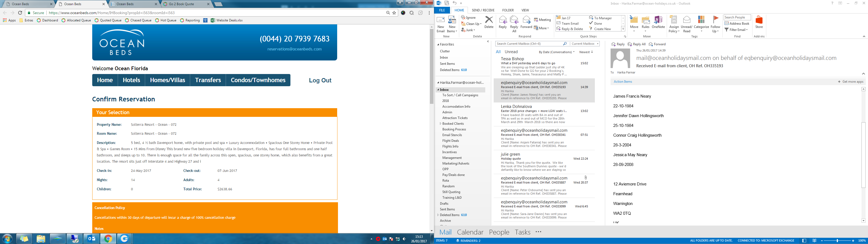This screenshot has width=868, height=244.
Task: Switch to the VIEW ribbon tab
Action: (x=525, y=10)
